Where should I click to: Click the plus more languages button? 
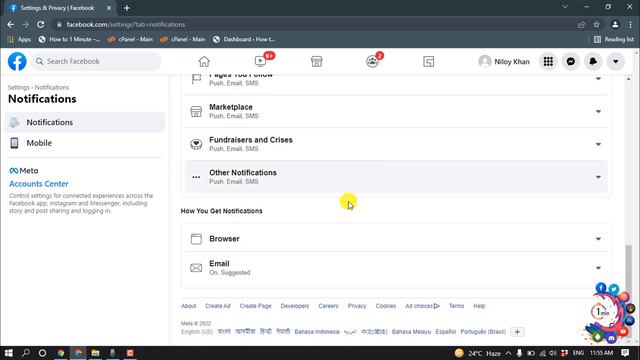click(x=517, y=332)
